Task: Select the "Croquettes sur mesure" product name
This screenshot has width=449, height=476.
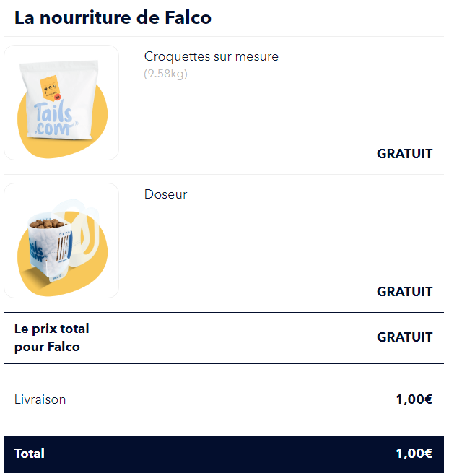Action: tap(211, 56)
